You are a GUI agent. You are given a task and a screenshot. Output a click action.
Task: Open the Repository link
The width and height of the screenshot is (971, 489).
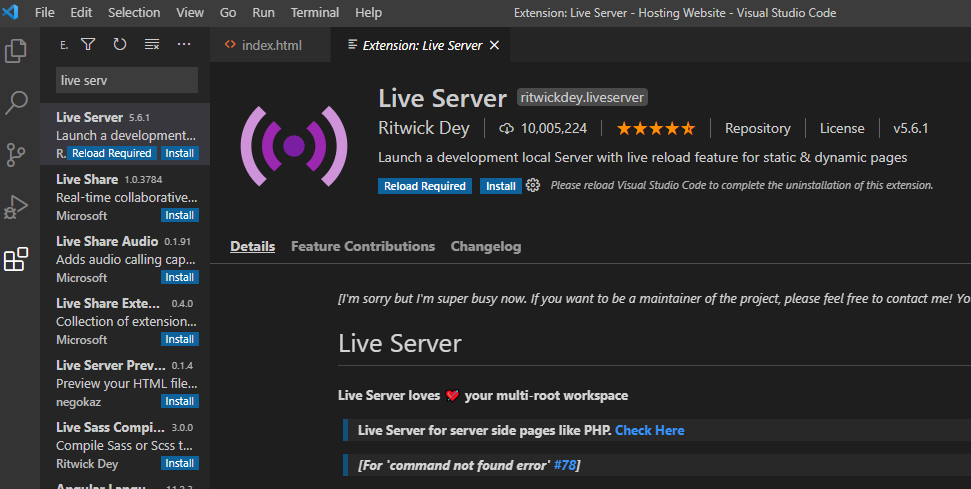tap(757, 128)
